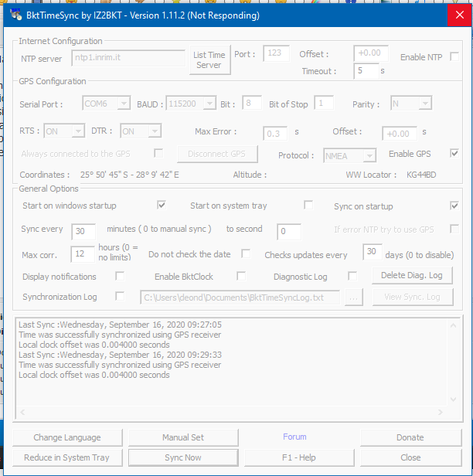This screenshot has width=473, height=476.
Task: Click Reduce in System Tray
Action: 67,457
